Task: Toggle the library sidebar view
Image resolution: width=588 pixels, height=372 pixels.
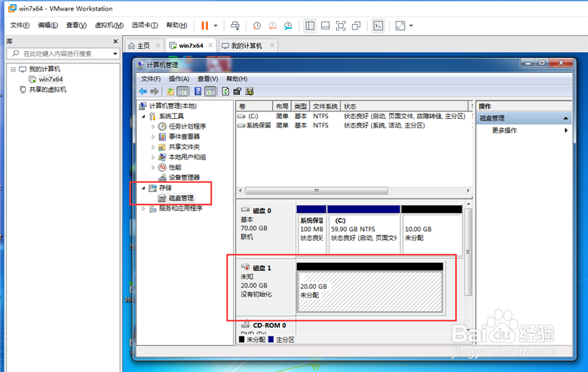Action: pos(310,26)
